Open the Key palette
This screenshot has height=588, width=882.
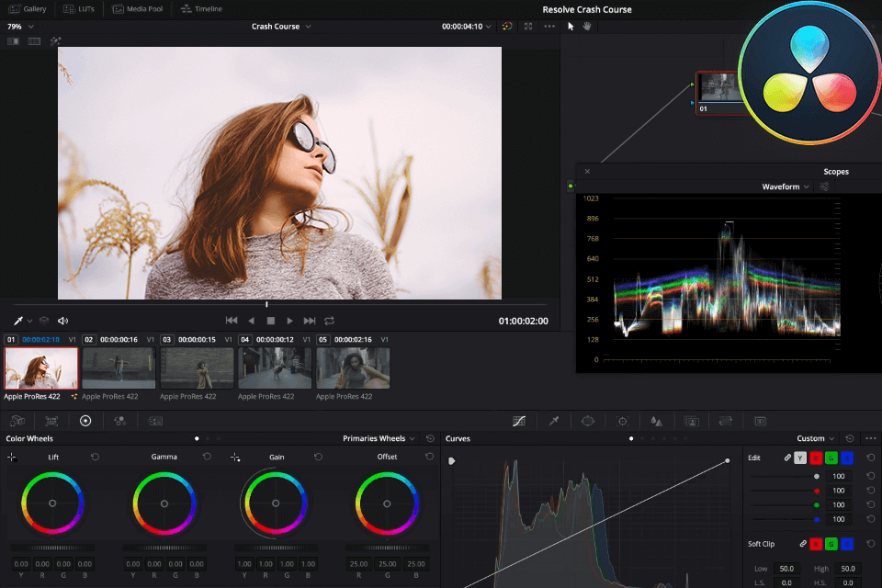[691, 421]
